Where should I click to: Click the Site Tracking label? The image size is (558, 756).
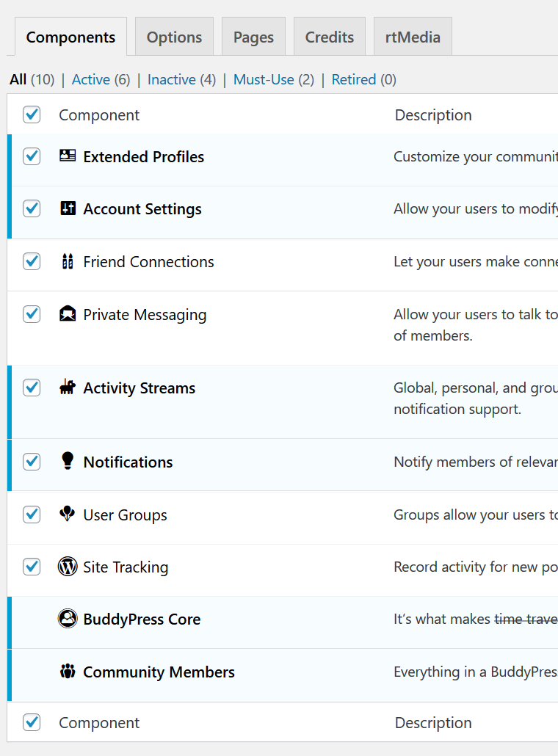click(126, 567)
